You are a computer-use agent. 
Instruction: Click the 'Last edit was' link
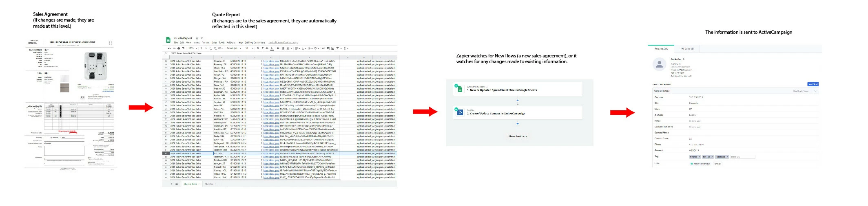click(x=283, y=42)
